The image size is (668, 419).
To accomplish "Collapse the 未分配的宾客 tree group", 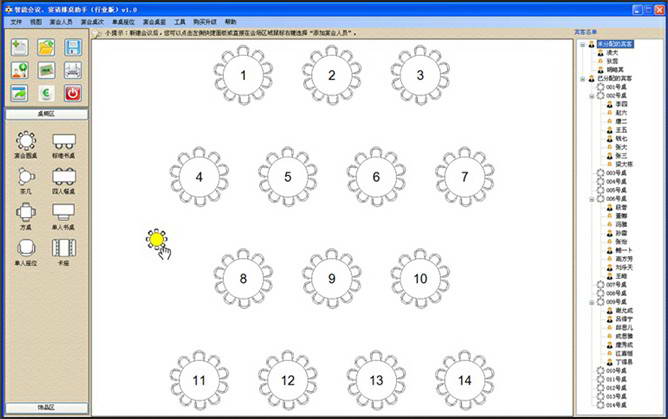I will pyautogui.click(x=582, y=44).
